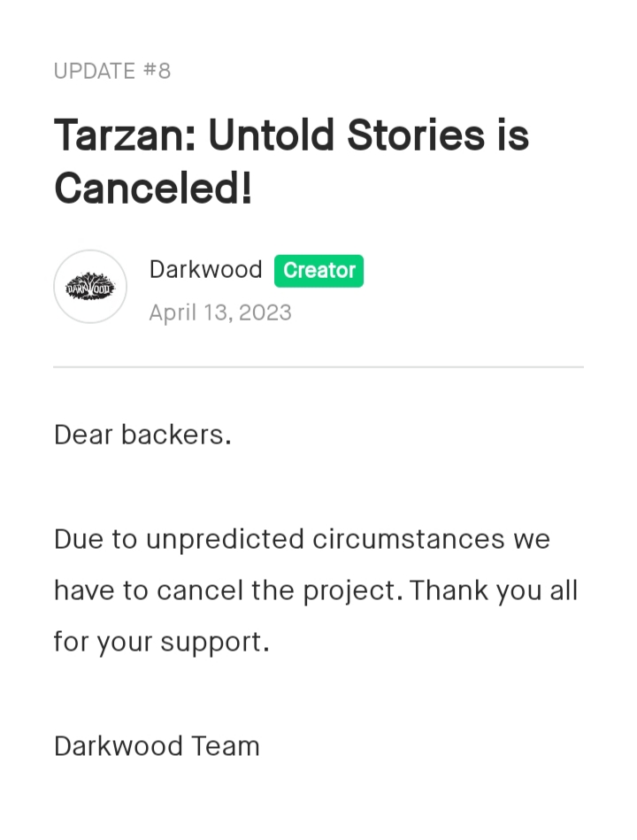
Task: Click the text have to cancel the project
Action: (228, 591)
